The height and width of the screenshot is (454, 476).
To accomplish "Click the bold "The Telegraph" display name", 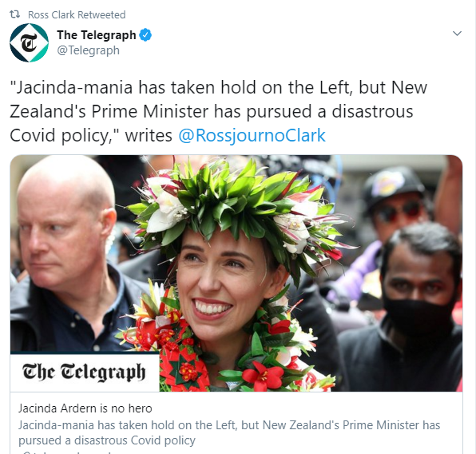I will [96, 35].
